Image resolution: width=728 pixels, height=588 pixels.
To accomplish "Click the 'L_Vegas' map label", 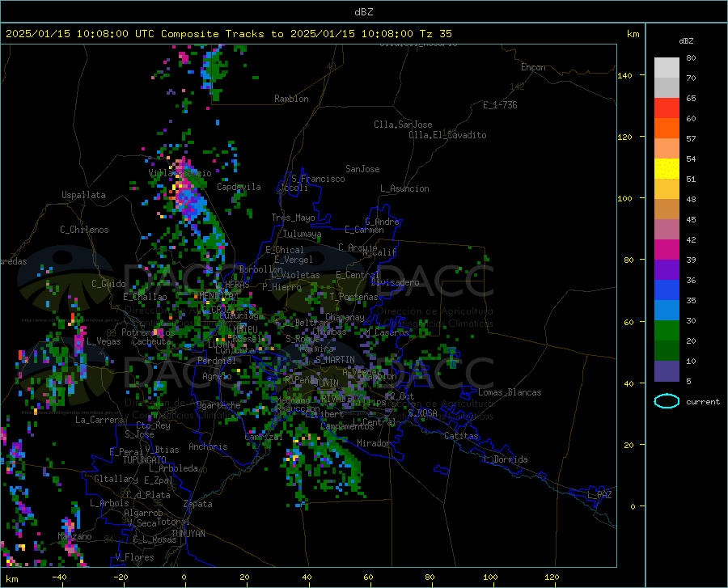I will click(104, 341).
